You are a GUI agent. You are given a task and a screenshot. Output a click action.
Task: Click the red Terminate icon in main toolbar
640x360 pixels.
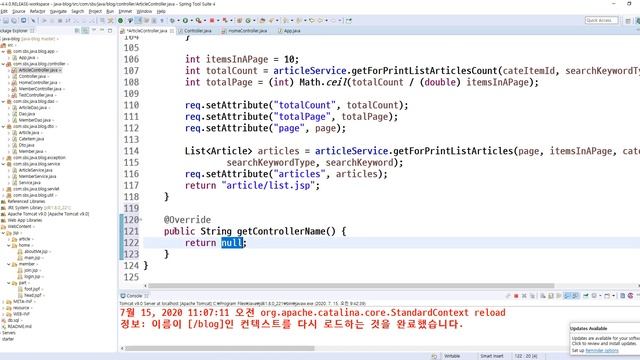point(212,20)
